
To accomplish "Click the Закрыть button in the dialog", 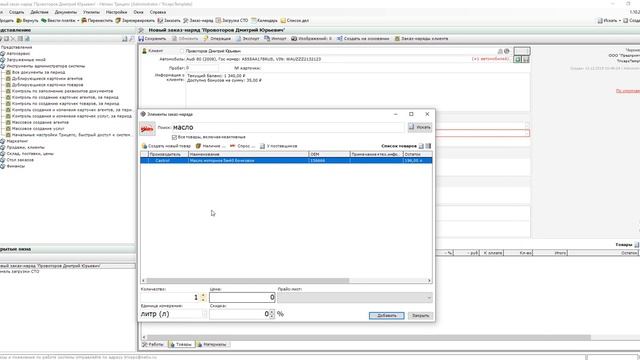I will 420,316.
